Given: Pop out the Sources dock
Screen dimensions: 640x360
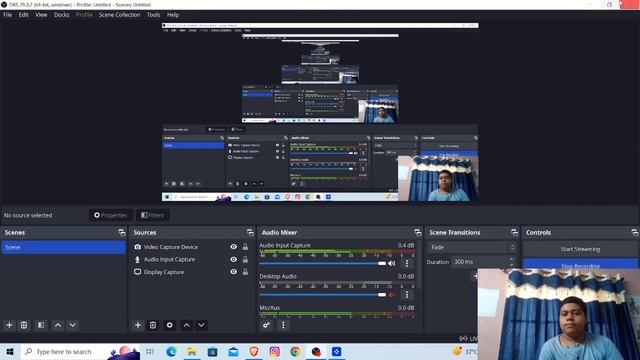Looking at the screenshot, I should 250,232.
